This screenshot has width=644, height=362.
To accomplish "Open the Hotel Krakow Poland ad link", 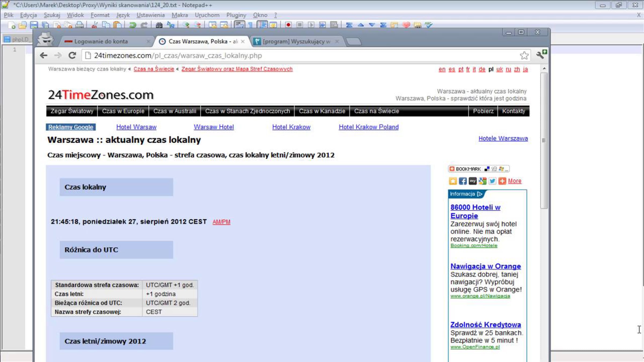I will [x=369, y=127].
